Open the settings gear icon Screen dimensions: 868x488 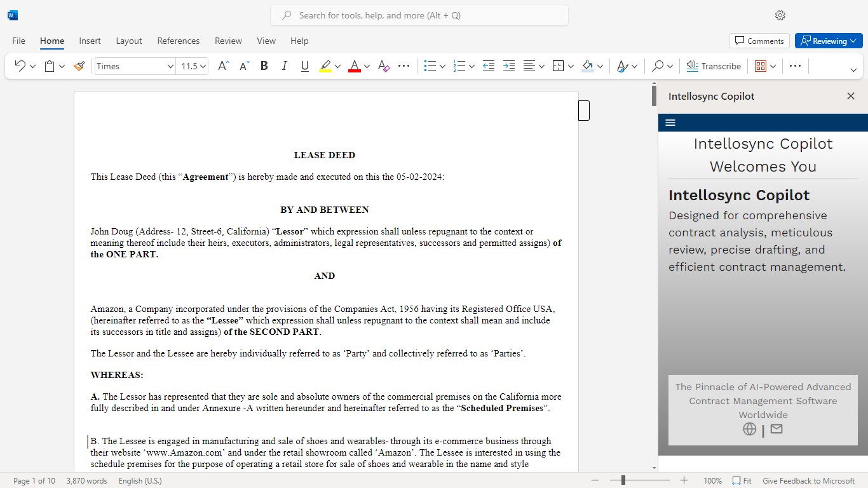[x=780, y=15]
